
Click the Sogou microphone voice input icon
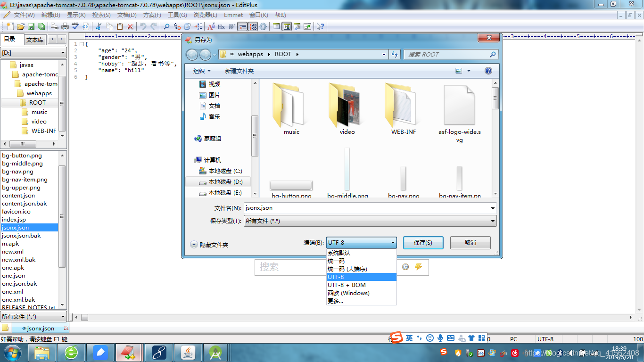(x=440, y=338)
